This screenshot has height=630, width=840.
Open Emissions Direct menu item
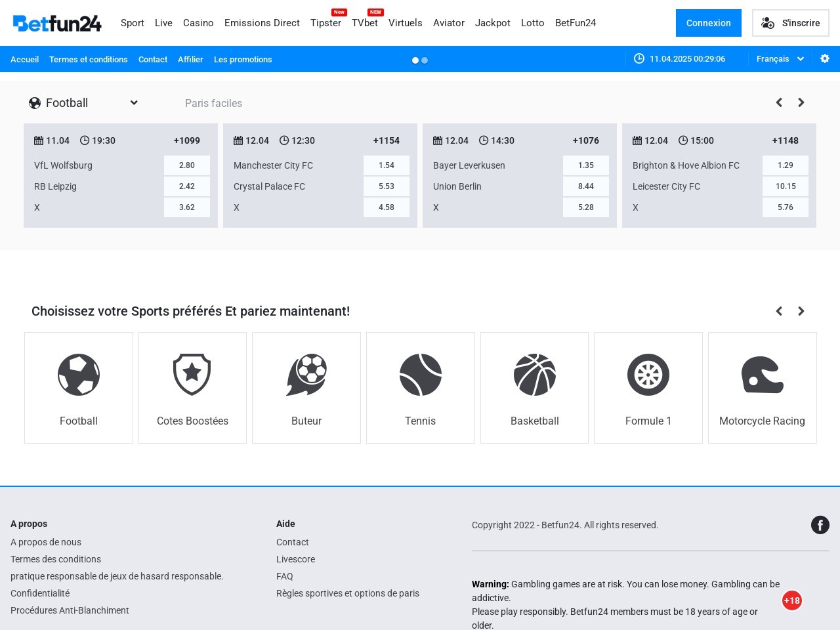click(x=262, y=23)
